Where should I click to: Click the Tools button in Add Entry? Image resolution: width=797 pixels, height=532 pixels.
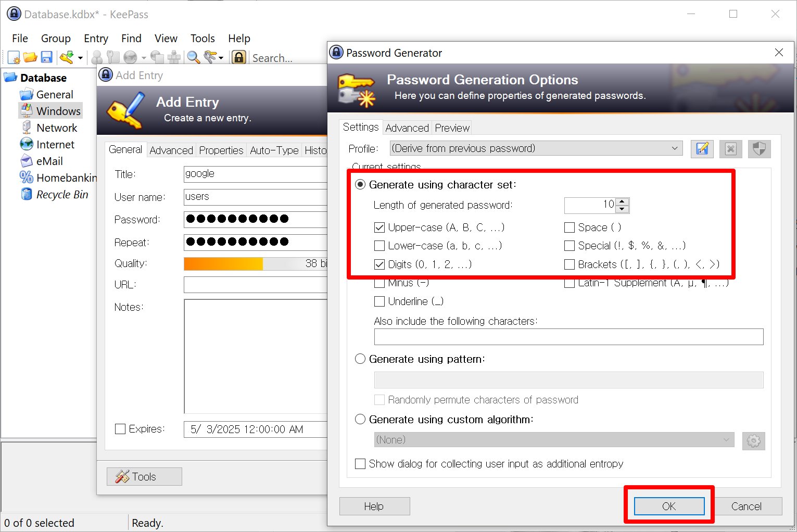click(144, 476)
